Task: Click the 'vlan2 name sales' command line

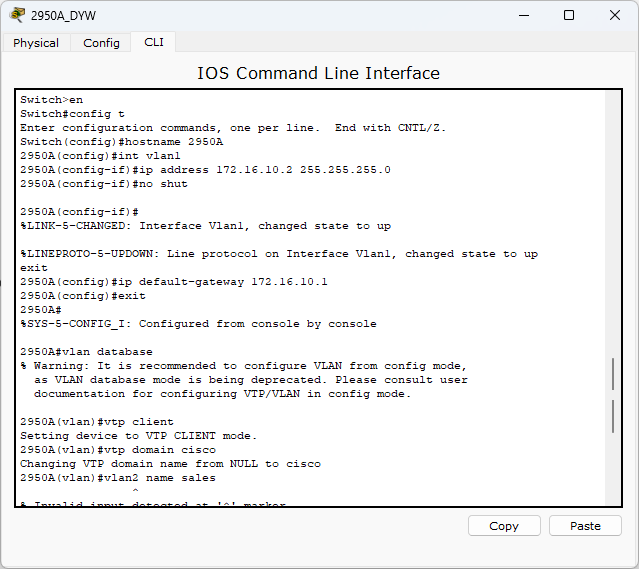Action: [x=118, y=478]
